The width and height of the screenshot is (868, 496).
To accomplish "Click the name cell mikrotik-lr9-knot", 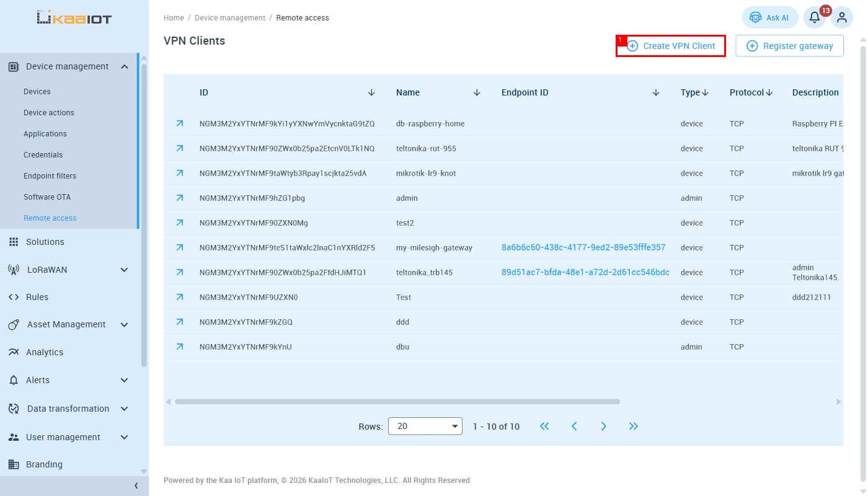I will pyautogui.click(x=426, y=173).
